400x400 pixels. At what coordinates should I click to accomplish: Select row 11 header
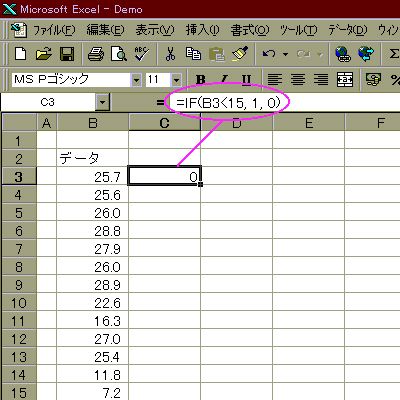[18, 321]
